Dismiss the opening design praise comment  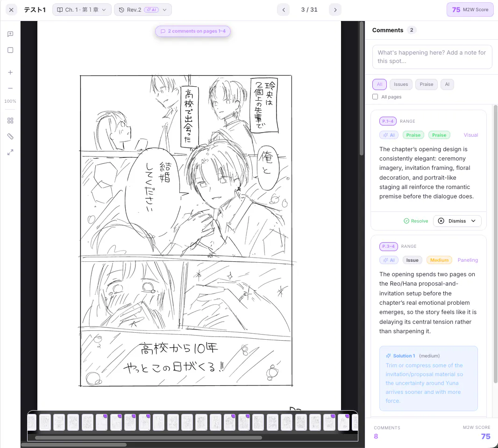pyautogui.click(x=457, y=221)
